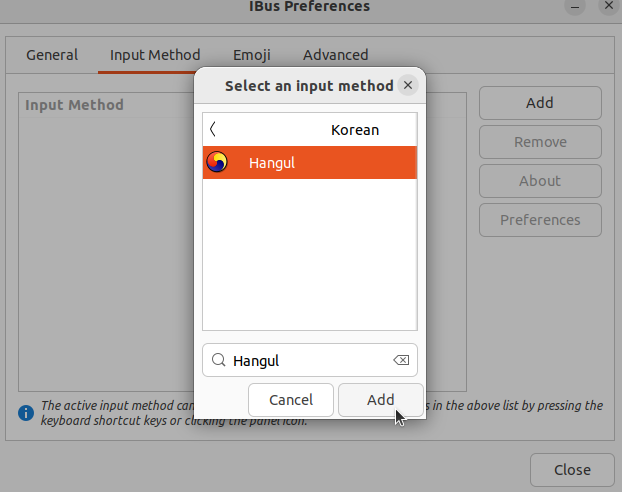The width and height of the screenshot is (622, 492).
Task: Click Add in IBus Preferences side panel
Action: coord(540,103)
